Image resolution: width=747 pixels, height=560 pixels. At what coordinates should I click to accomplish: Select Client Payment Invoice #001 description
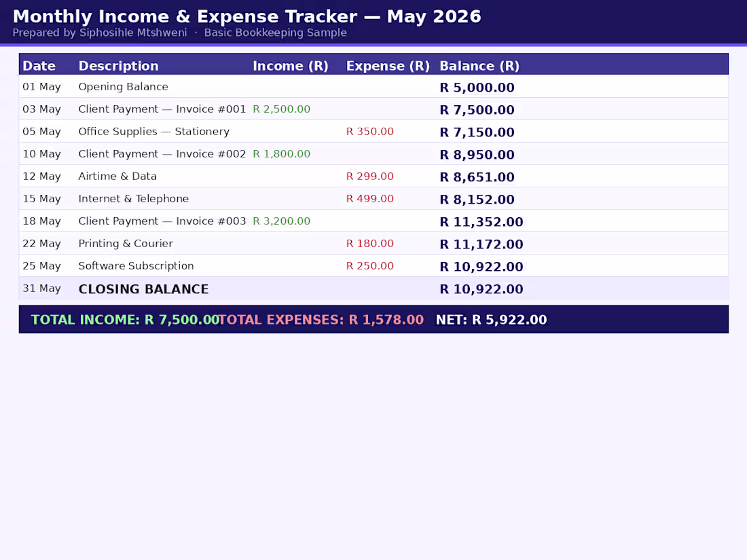click(x=162, y=109)
